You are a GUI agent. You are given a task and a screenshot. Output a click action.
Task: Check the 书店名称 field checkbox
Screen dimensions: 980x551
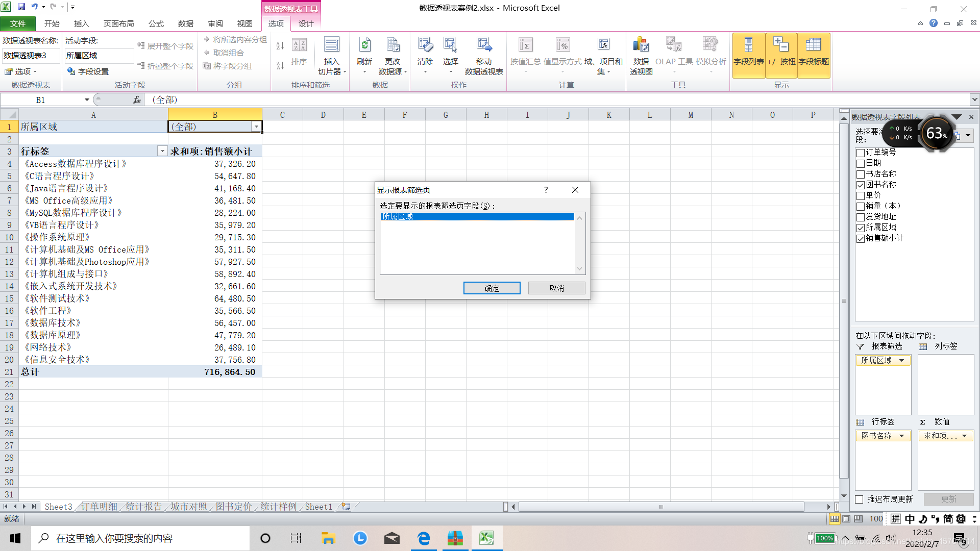click(861, 174)
